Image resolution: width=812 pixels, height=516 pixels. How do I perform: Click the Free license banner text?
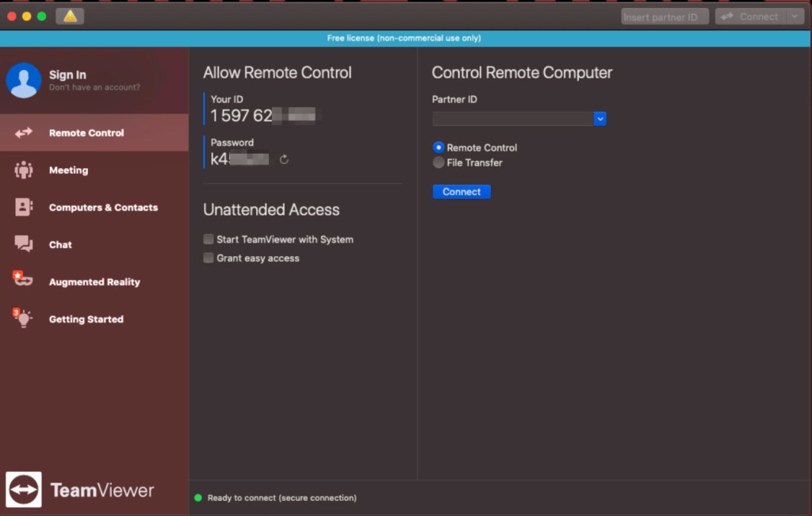(x=404, y=38)
